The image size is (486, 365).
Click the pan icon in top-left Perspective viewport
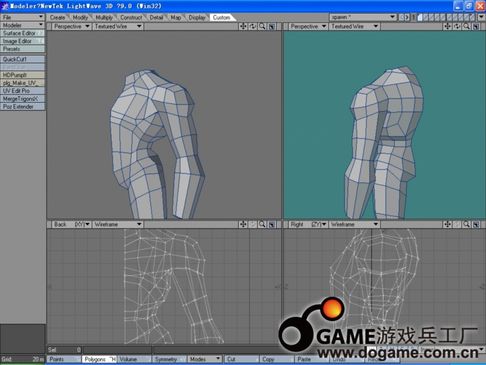coord(243,26)
